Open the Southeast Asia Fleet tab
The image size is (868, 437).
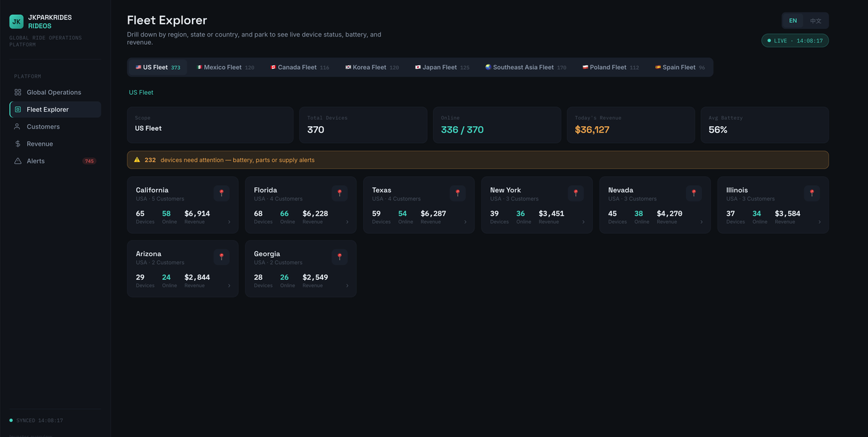526,67
